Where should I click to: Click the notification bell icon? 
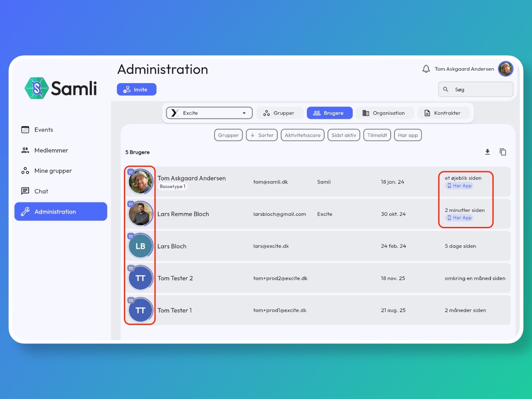pyautogui.click(x=426, y=69)
